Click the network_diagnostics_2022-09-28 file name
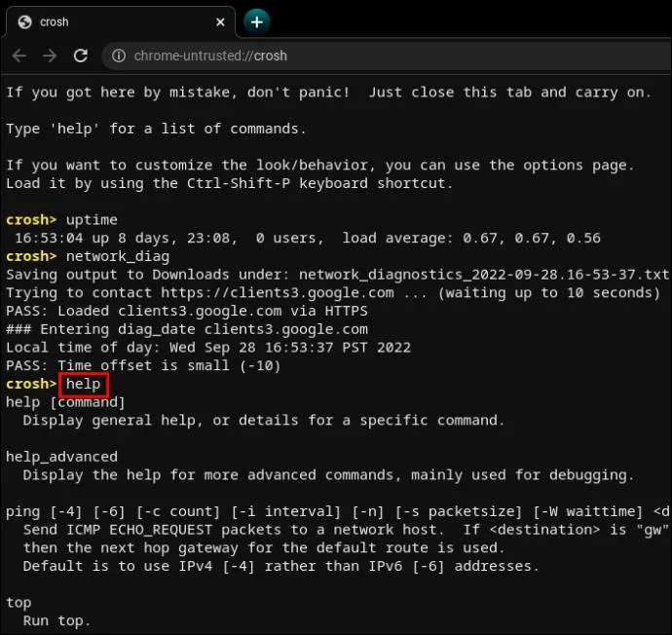The image size is (672, 635). (x=483, y=275)
